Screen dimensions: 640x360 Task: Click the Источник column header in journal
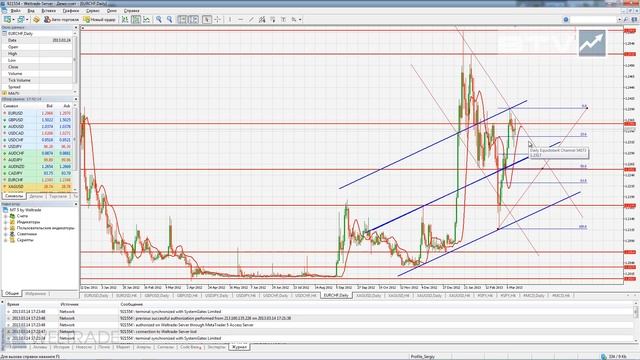pos(69,304)
